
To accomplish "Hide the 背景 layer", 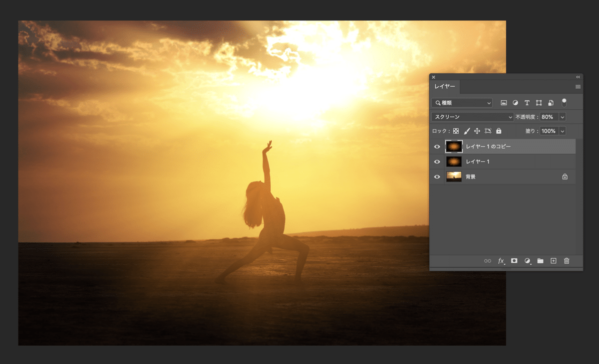I will point(437,177).
